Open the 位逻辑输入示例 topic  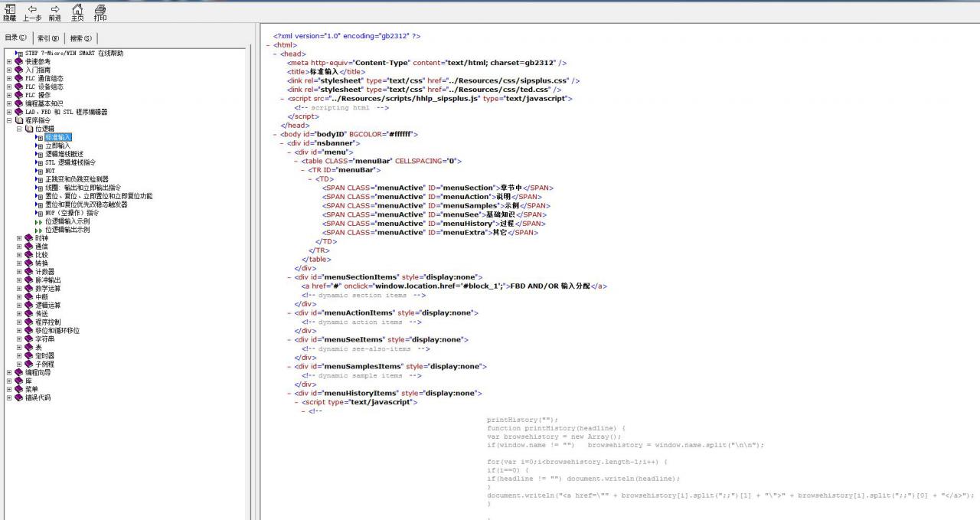67,221
